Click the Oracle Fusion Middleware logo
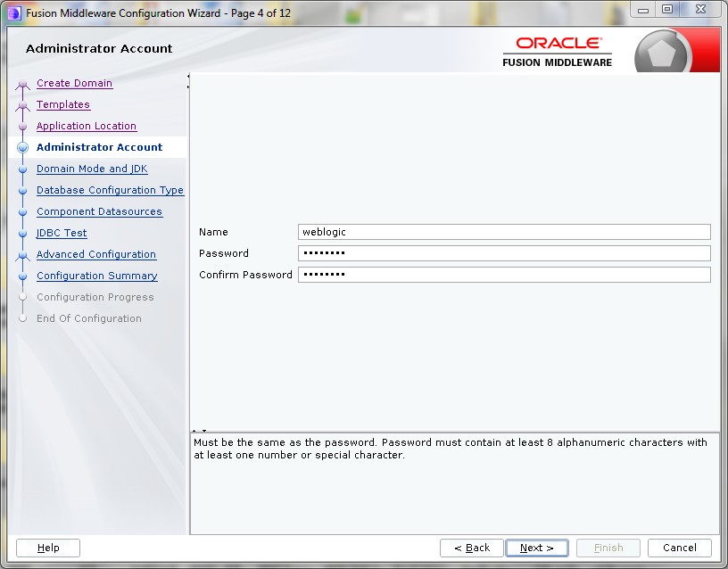The height and width of the screenshot is (569, 728). 557,52
